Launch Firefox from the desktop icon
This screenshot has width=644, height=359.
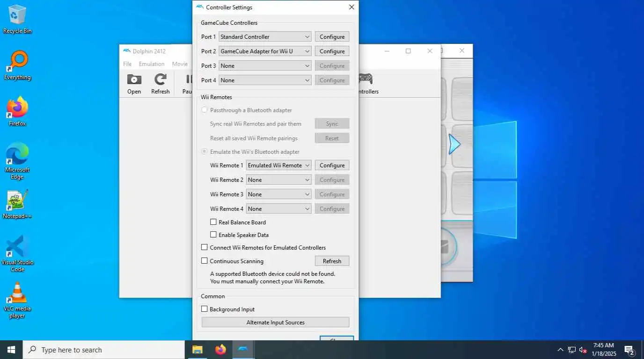click(x=17, y=111)
